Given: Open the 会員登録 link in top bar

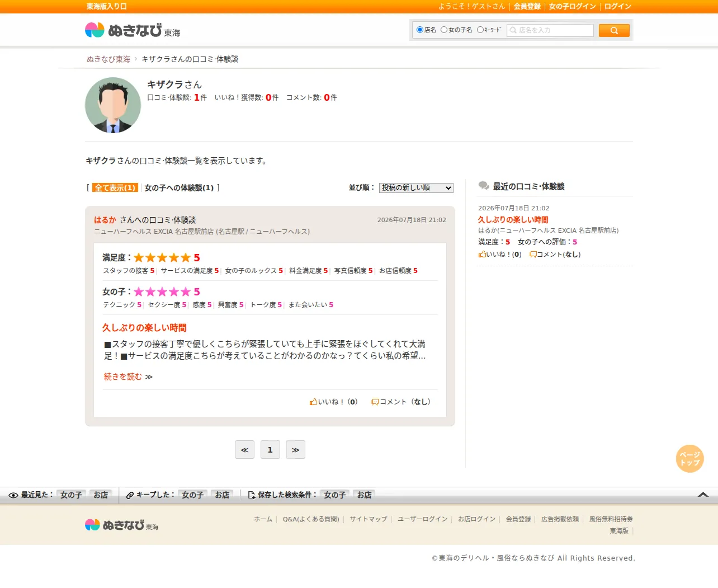Looking at the screenshot, I should (527, 6).
